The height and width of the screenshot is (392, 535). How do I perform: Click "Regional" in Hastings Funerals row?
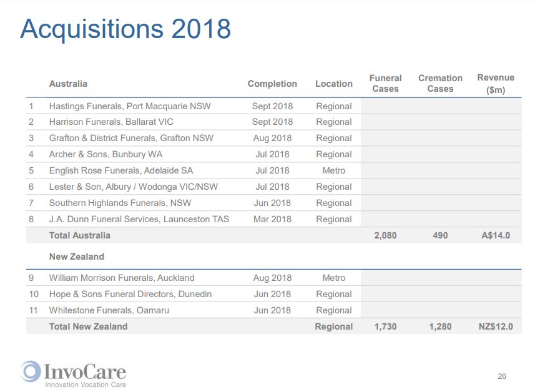coord(334,107)
